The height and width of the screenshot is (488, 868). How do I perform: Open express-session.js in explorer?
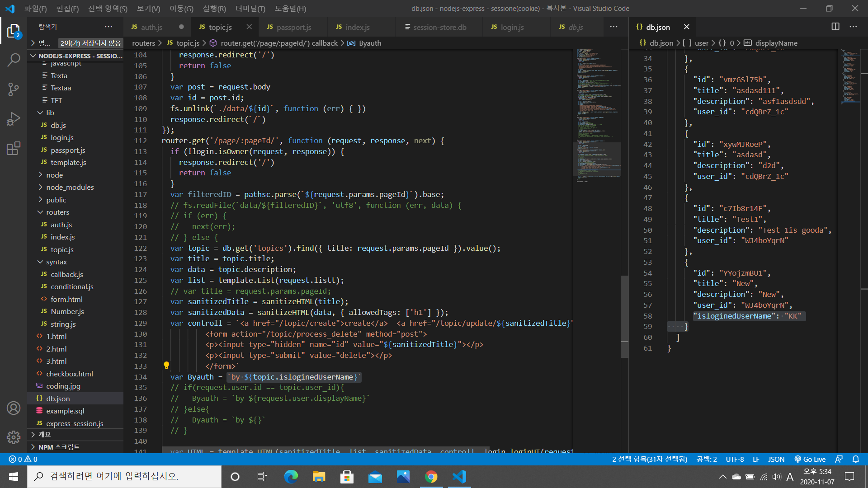(75, 423)
